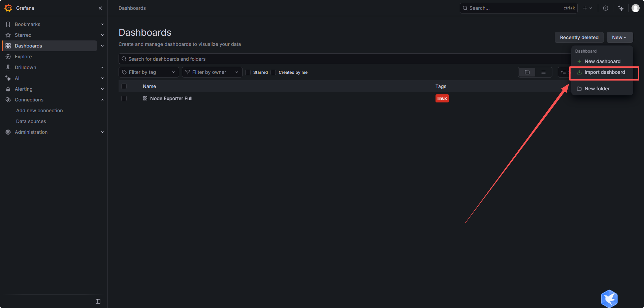Expand the Bookmarks chevron
Screen dimensions: 644x308
tap(102, 24)
